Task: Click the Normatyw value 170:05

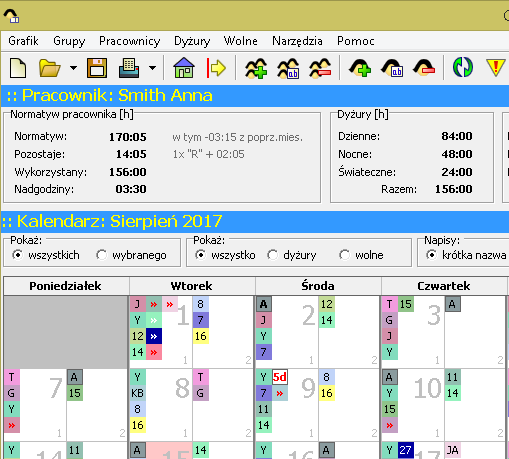Action: (x=128, y=137)
